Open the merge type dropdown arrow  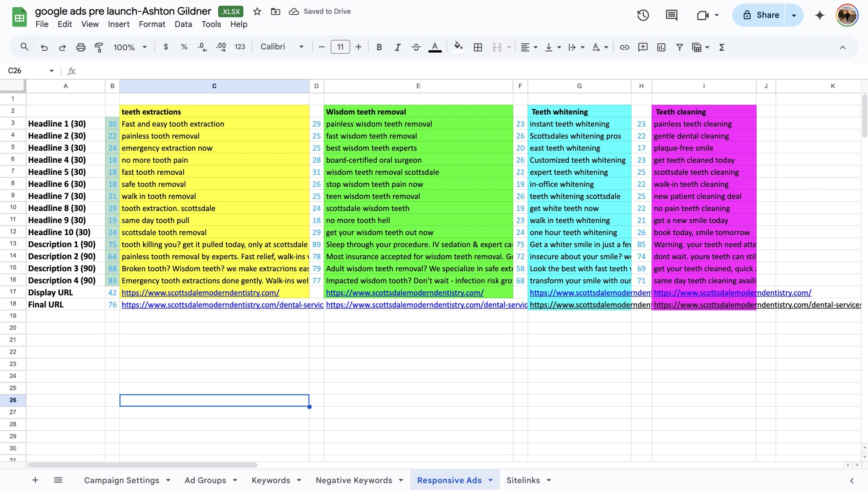pyautogui.click(x=509, y=47)
